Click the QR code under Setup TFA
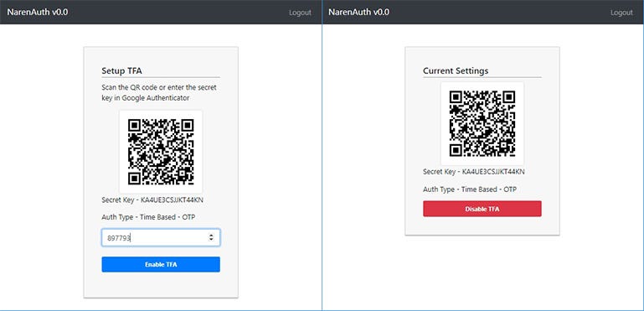Image resolution: width=644 pixels, height=311 pixels. pos(161,152)
